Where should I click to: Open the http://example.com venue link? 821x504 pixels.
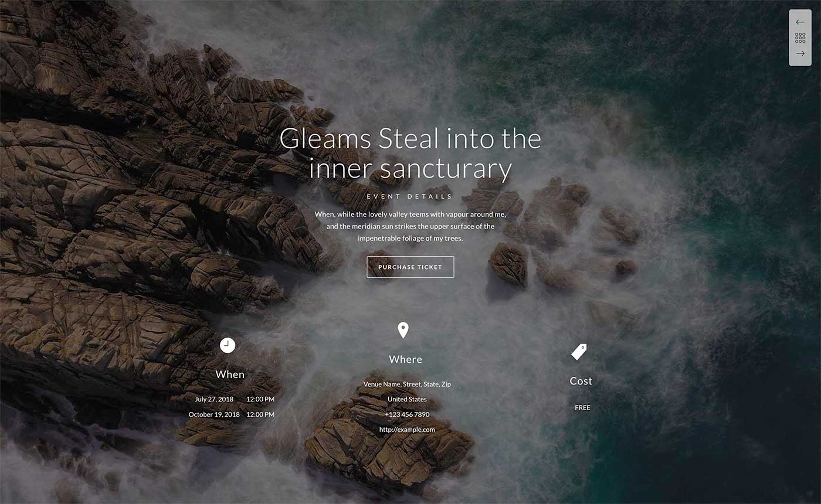[407, 430]
